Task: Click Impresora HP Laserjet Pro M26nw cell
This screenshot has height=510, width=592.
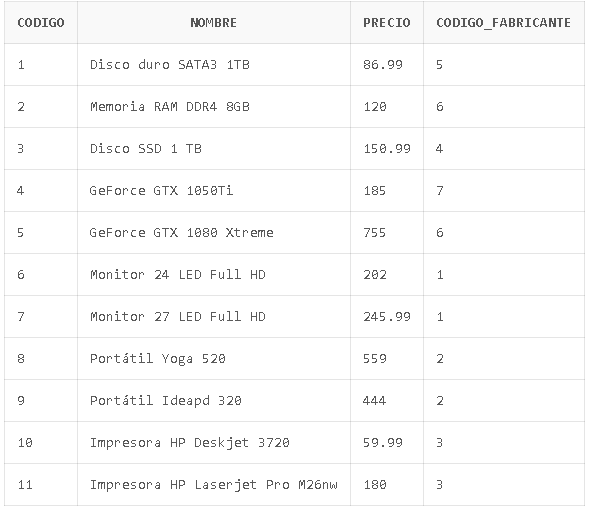Action: coord(214,485)
